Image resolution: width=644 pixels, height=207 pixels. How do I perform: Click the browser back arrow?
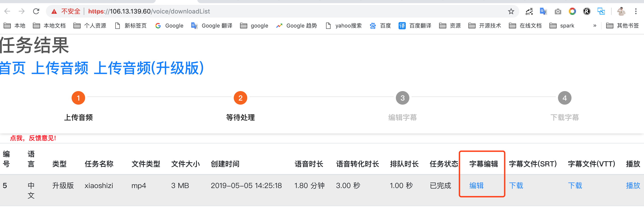(x=7, y=11)
